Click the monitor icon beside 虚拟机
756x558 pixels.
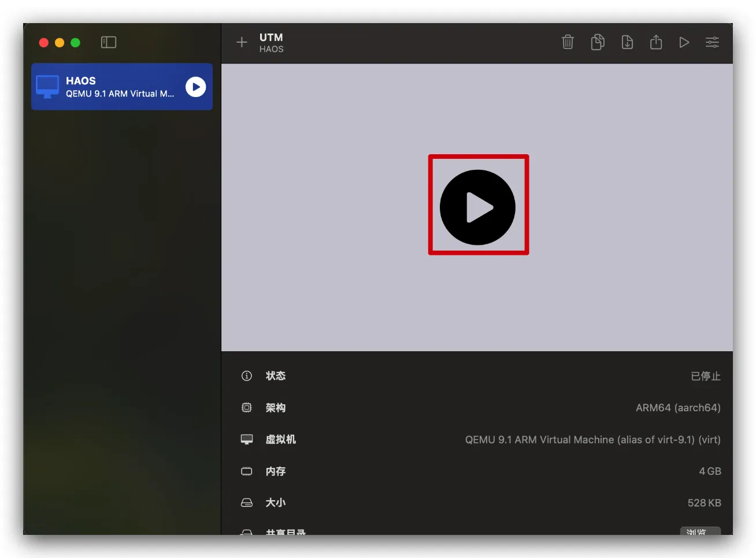coord(247,440)
